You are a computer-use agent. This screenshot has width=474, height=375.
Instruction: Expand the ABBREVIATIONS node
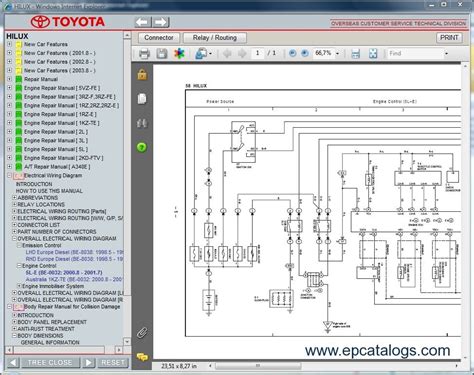click(x=14, y=198)
